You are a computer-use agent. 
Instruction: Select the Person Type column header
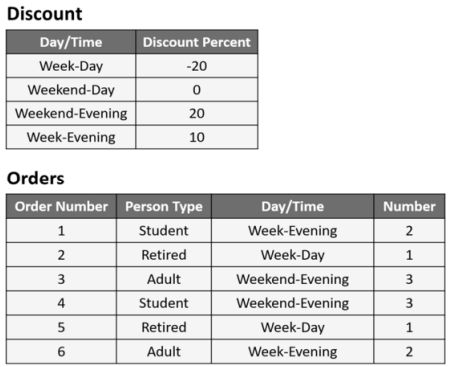(164, 206)
